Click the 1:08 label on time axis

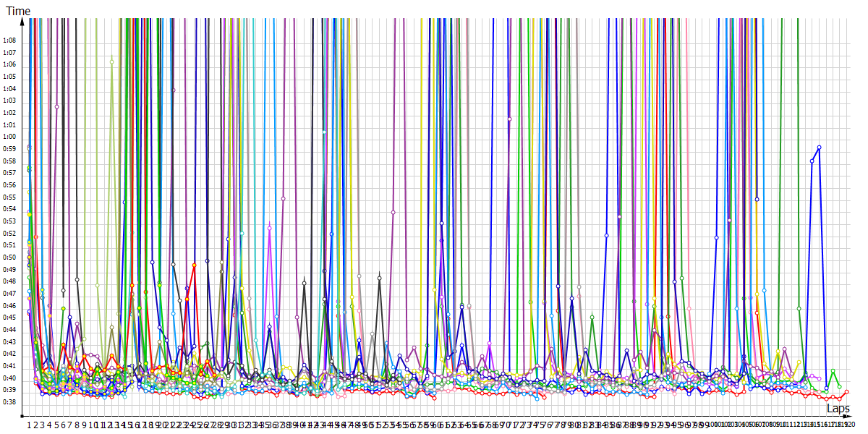[9, 41]
